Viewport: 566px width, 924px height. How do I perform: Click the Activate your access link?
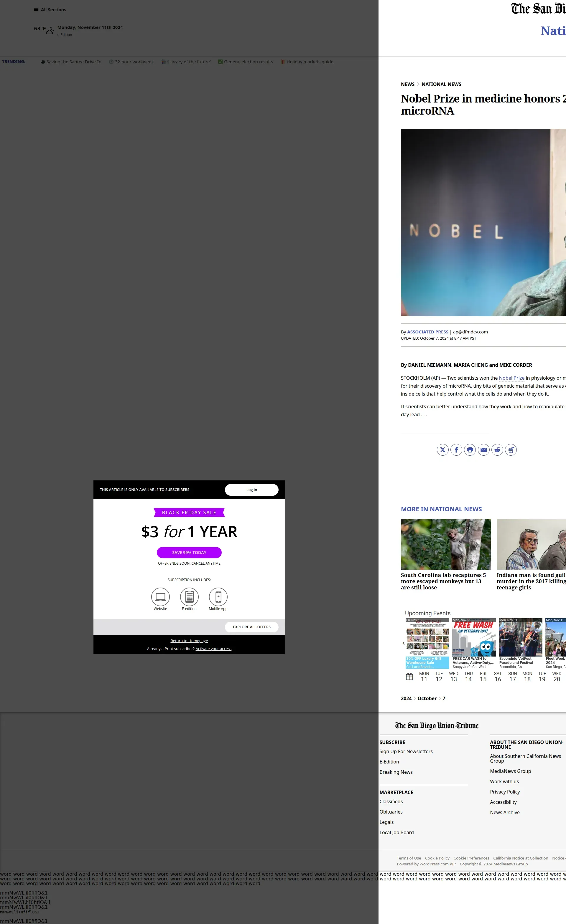[x=213, y=649]
